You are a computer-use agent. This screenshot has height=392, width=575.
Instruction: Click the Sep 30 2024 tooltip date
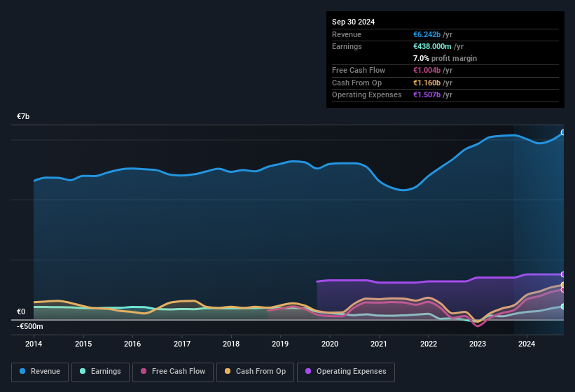point(354,22)
